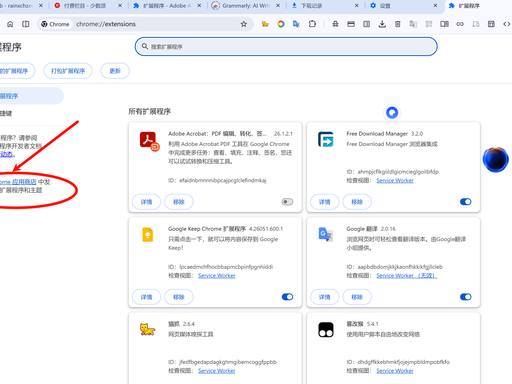
Task: Toggle the side panel toolbar icon
Action: [444, 24]
